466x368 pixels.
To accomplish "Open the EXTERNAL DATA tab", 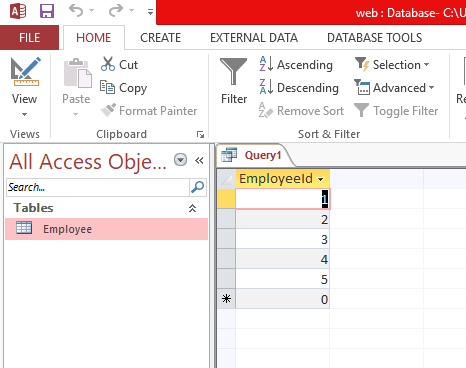I will point(254,38).
